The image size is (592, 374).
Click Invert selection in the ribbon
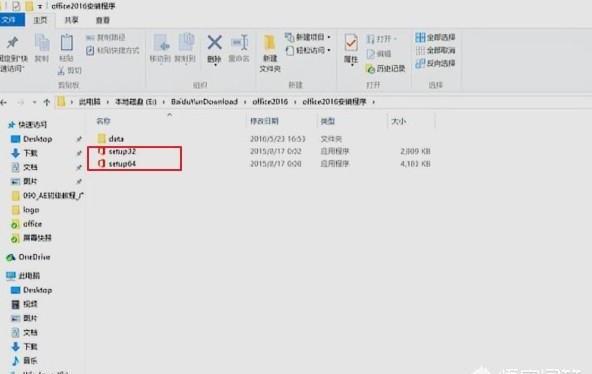click(435, 63)
